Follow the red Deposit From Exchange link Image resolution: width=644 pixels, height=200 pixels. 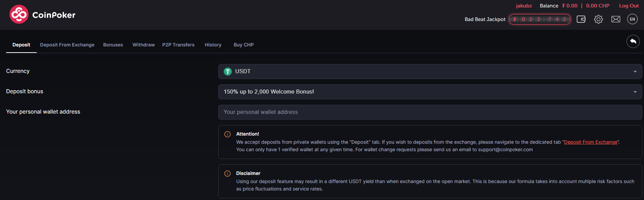[591, 142]
